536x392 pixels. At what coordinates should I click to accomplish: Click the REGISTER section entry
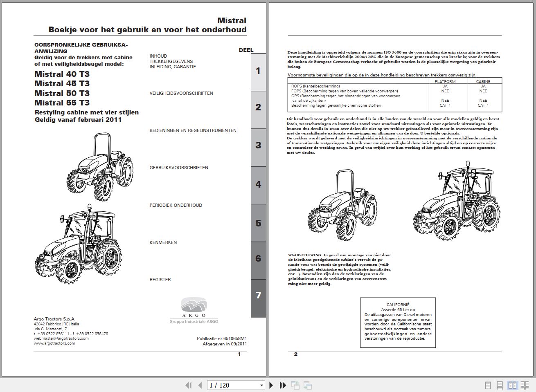(x=160, y=280)
